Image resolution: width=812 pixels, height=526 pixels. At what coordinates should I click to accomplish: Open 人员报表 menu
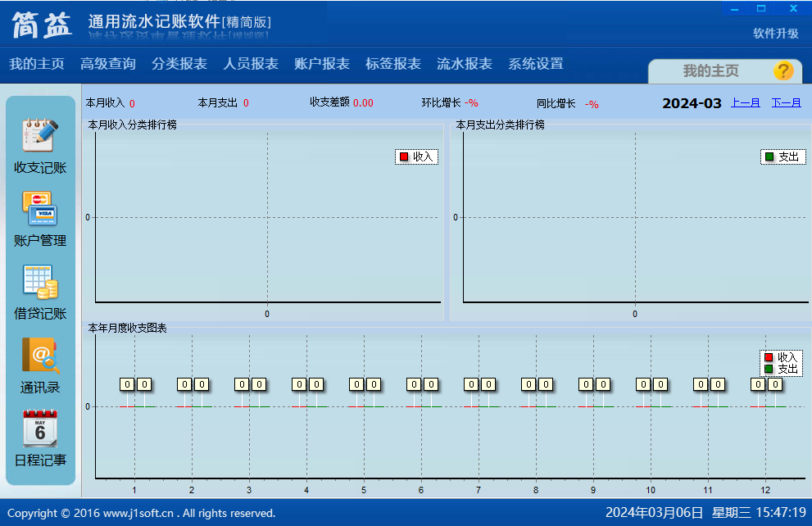(x=251, y=64)
